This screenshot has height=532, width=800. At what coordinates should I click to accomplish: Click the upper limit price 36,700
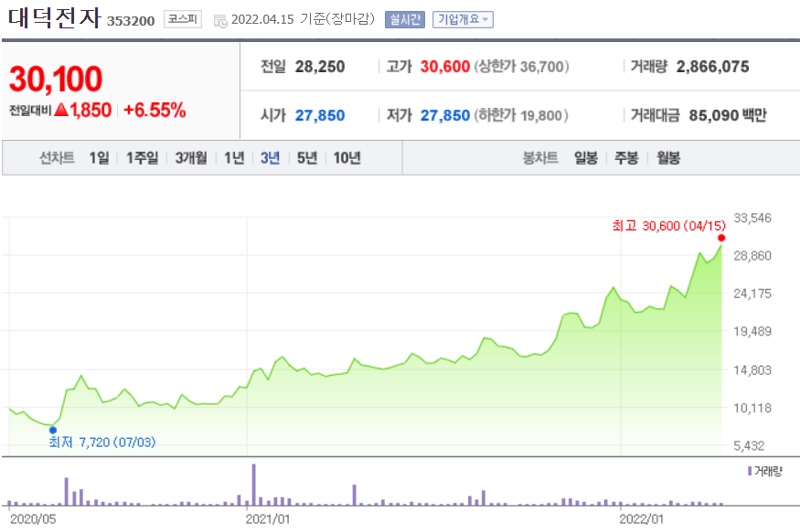(x=541, y=67)
